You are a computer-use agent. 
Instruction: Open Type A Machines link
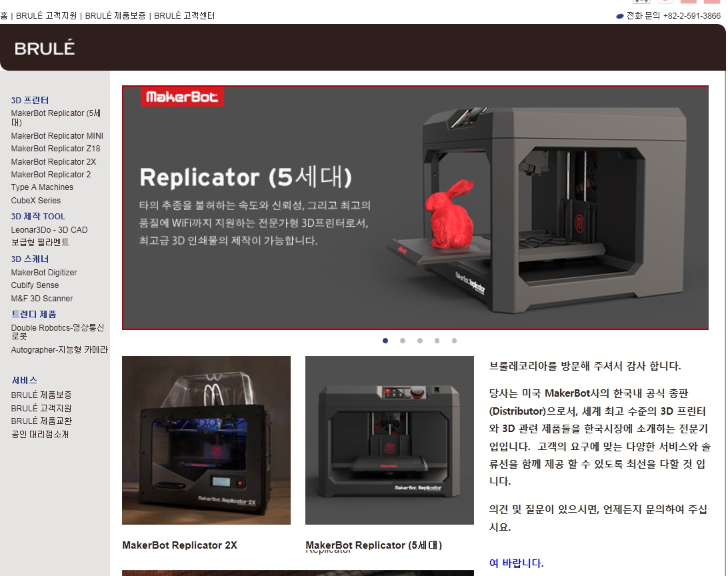(x=42, y=187)
